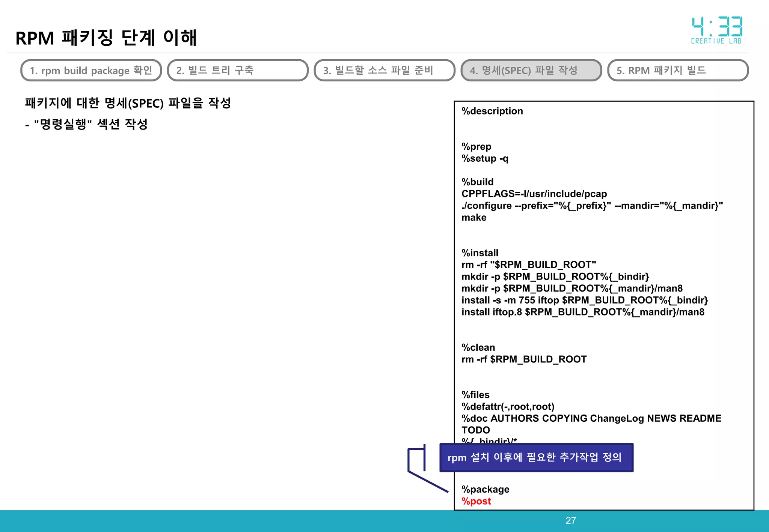The height and width of the screenshot is (532, 769).
Task: Click the blue callout rpm 설치 이후에 필요한 추가작업 정의
Action: pos(537,458)
